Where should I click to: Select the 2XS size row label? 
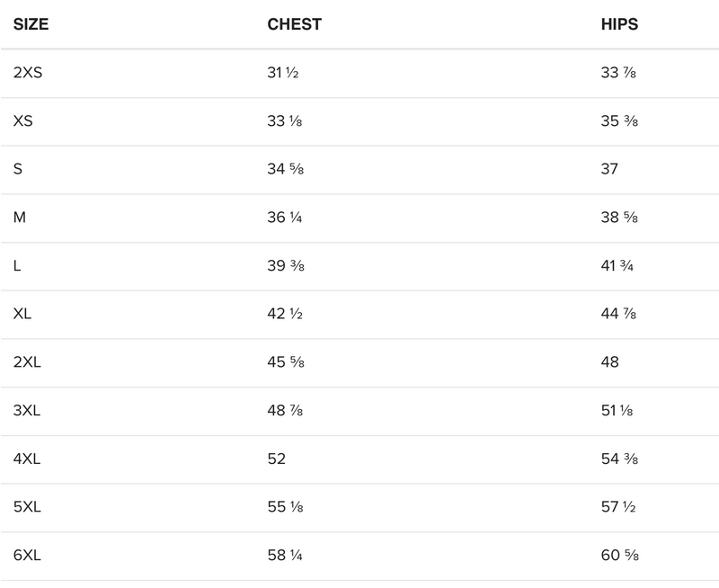(28, 73)
